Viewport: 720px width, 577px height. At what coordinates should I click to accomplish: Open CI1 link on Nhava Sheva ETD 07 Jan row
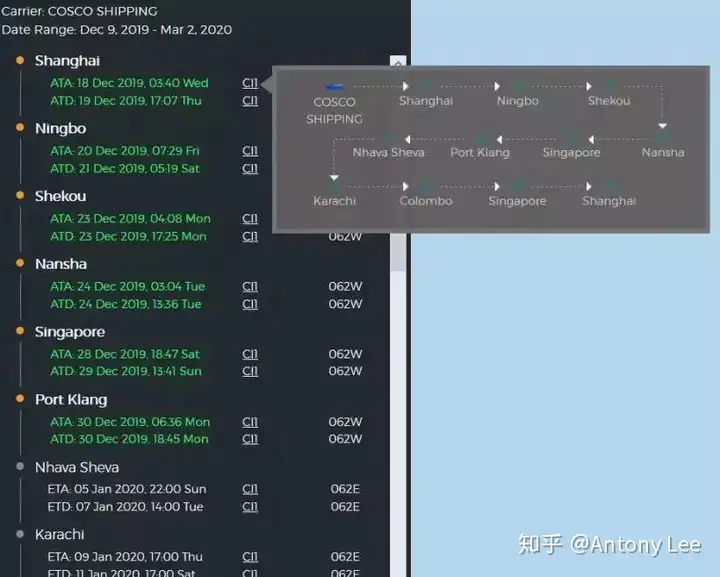coord(250,507)
